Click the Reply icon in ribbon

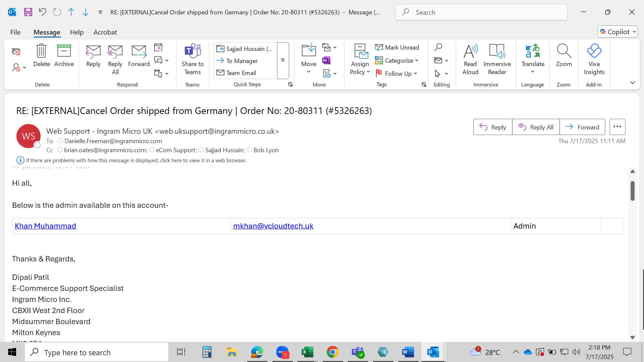tap(93, 56)
